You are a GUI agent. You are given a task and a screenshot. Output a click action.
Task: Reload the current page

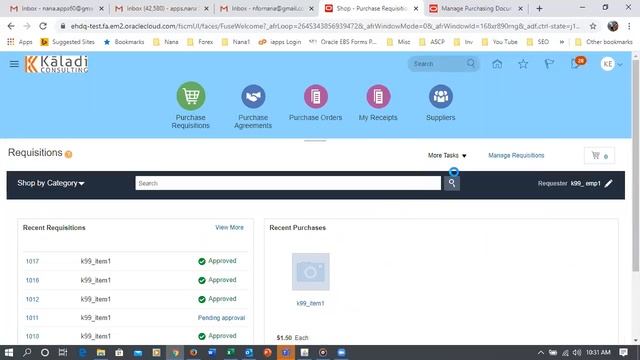tap(43, 26)
